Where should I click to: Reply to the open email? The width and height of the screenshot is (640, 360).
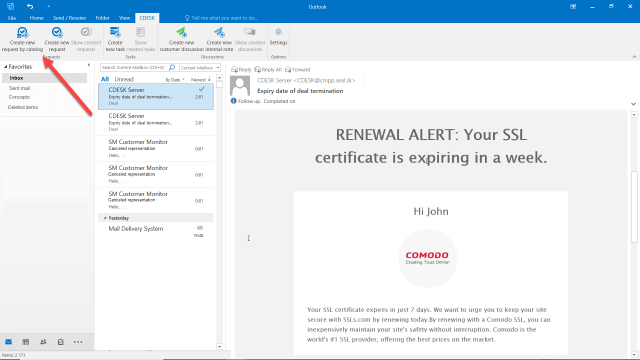pyautogui.click(x=241, y=69)
